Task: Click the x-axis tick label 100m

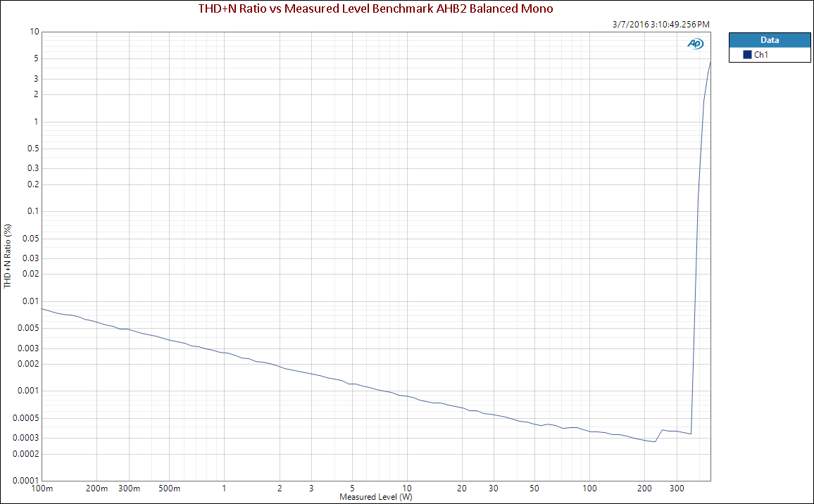Action: 42,489
